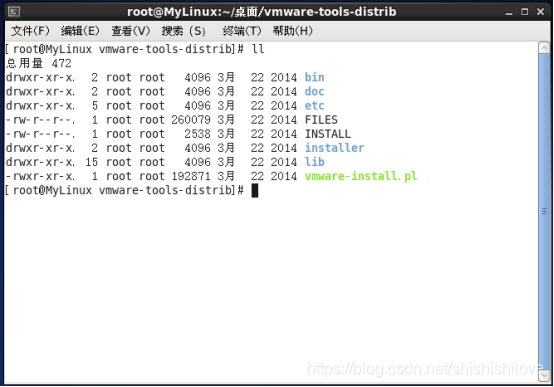Minimize the terminal window
The height and width of the screenshot is (387, 554).
509,12
